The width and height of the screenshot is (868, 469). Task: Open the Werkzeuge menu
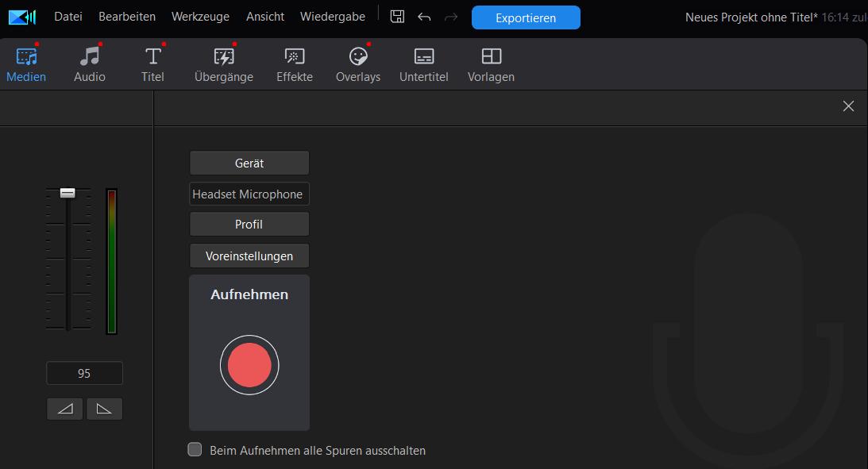(200, 17)
